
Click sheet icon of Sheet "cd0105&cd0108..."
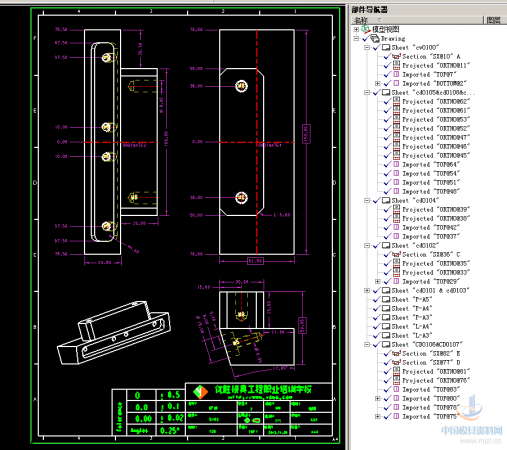(x=386, y=92)
